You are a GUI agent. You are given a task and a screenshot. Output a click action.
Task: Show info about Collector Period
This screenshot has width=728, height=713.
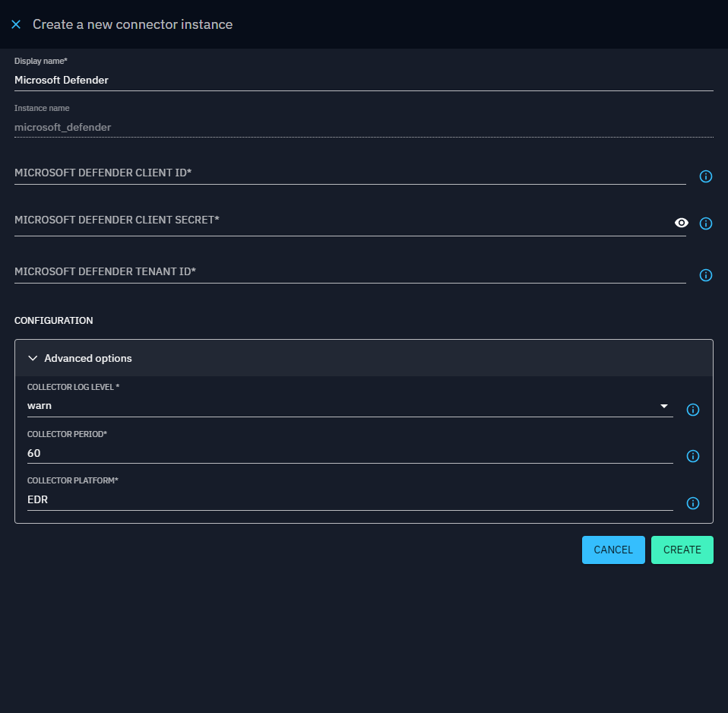click(x=692, y=456)
